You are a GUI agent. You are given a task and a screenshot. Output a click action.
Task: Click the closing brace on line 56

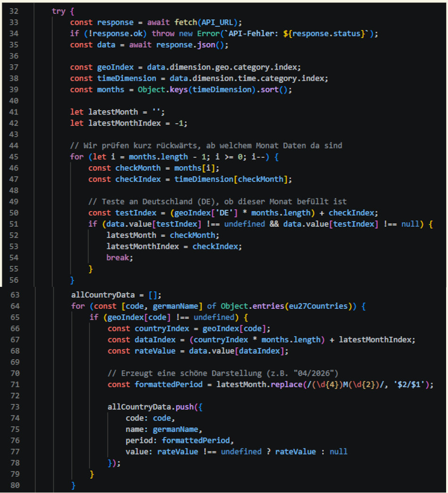[x=72, y=280]
